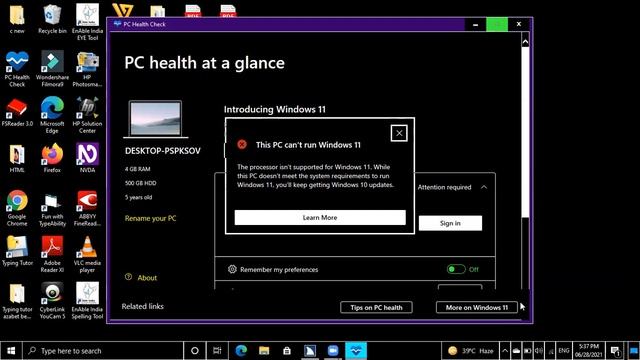
Task: Open Microsoft Edge from taskbar
Action: point(241,351)
